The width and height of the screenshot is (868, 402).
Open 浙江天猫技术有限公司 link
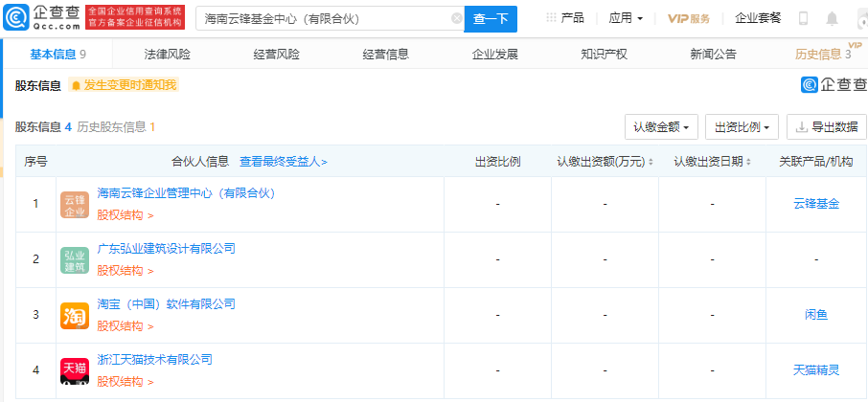[x=154, y=360]
